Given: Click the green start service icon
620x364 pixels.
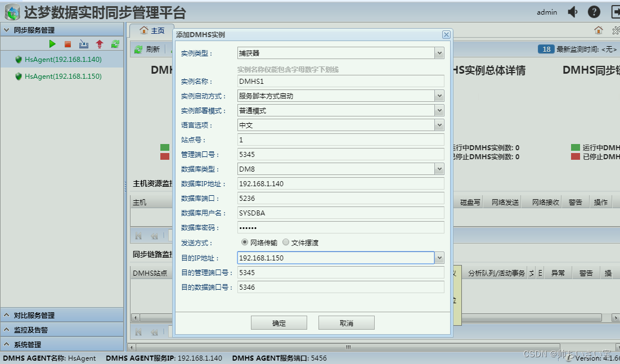Looking at the screenshot, I should [x=52, y=44].
